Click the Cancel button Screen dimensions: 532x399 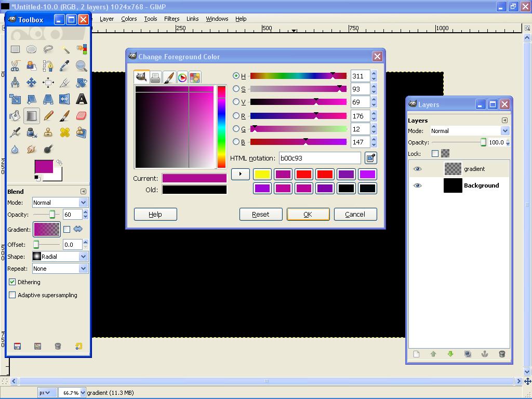pos(355,215)
